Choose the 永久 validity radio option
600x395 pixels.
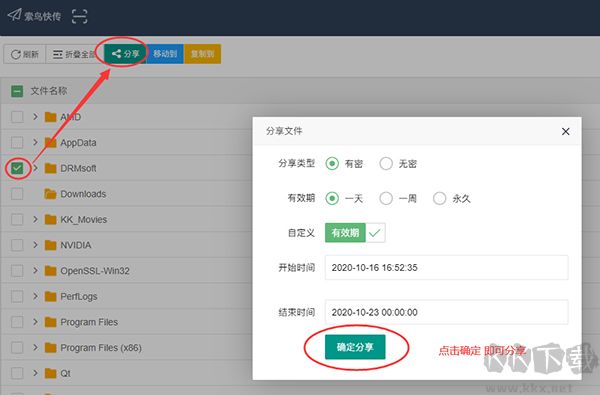pyautogui.click(x=439, y=198)
